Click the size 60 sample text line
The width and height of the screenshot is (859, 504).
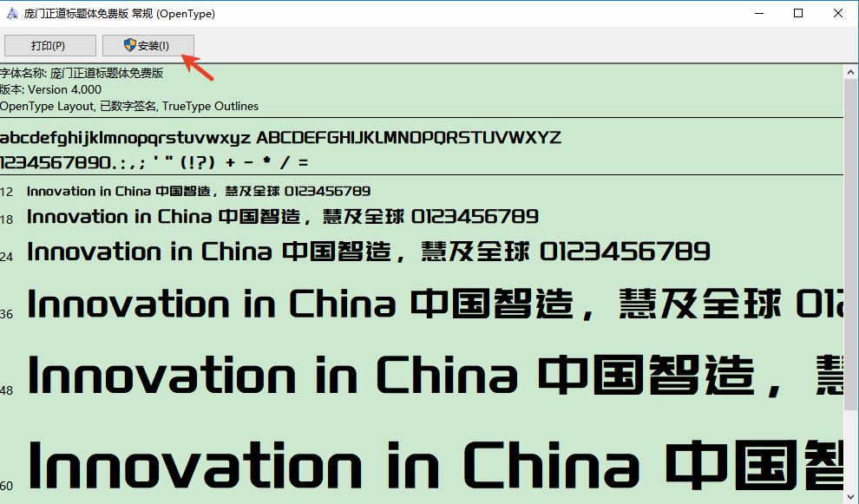435,465
